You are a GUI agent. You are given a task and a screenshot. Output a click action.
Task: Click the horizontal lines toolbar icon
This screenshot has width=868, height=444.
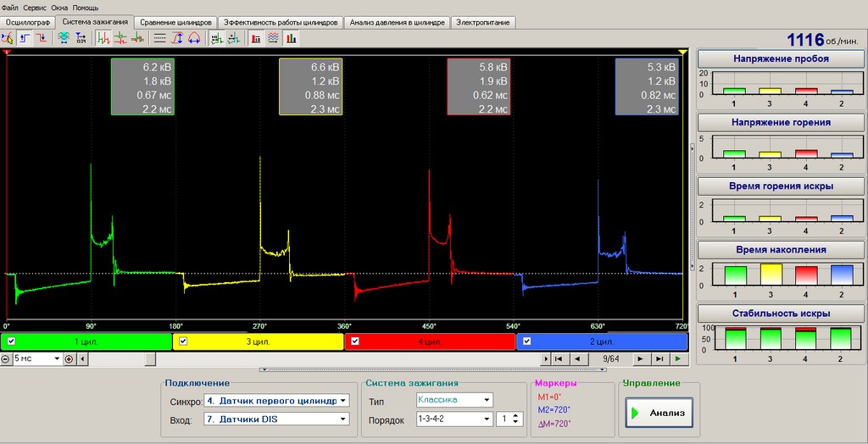pyautogui.click(x=160, y=38)
